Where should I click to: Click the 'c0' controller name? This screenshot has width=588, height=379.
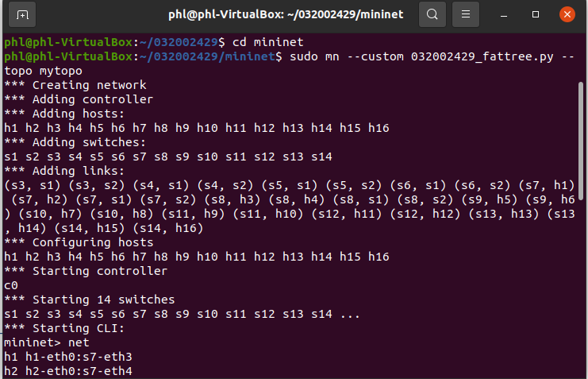click(x=11, y=285)
